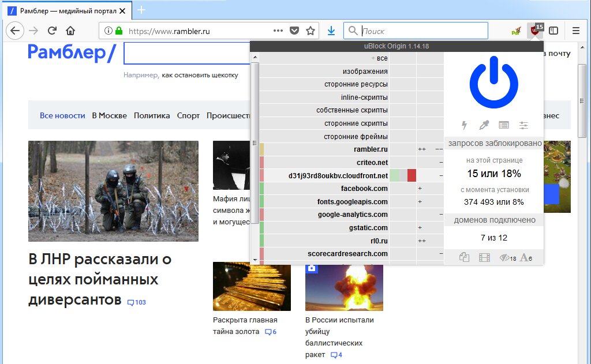The image size is (591, 364).
Task: Open the uBlock element picker eyedropper
Action: tap(484, 125)
